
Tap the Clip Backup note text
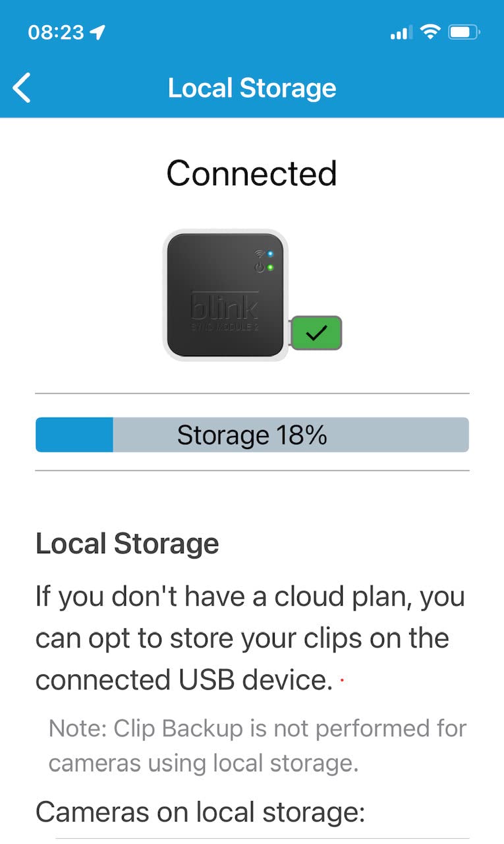pos(257,745)
